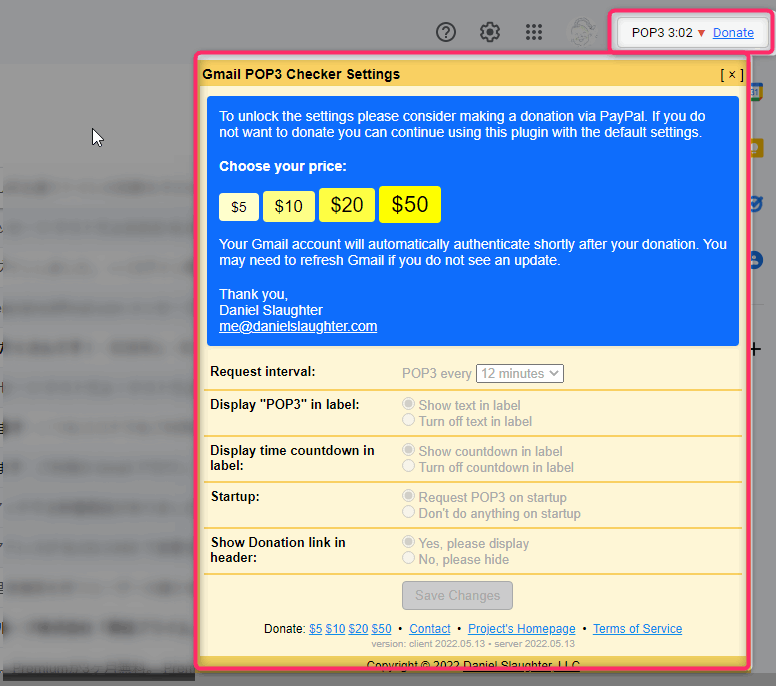Select Turn off countdown in label

tap(408, 466)
